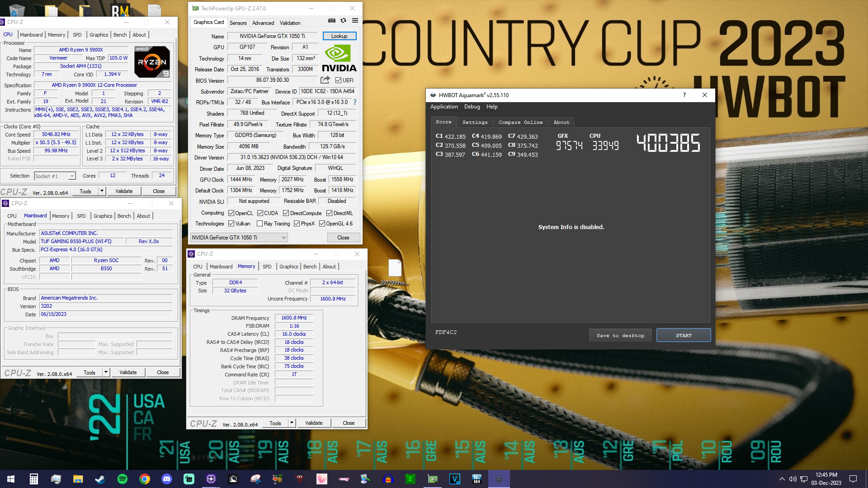Open Google Chrome from the taskbar

pos(145,479)
